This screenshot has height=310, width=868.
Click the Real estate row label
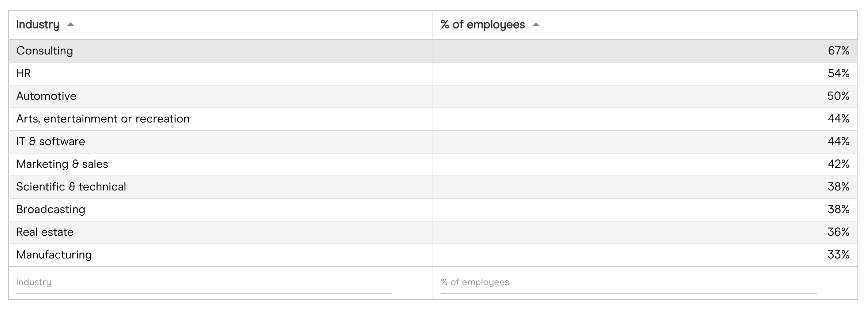click(x=45, y=232)
